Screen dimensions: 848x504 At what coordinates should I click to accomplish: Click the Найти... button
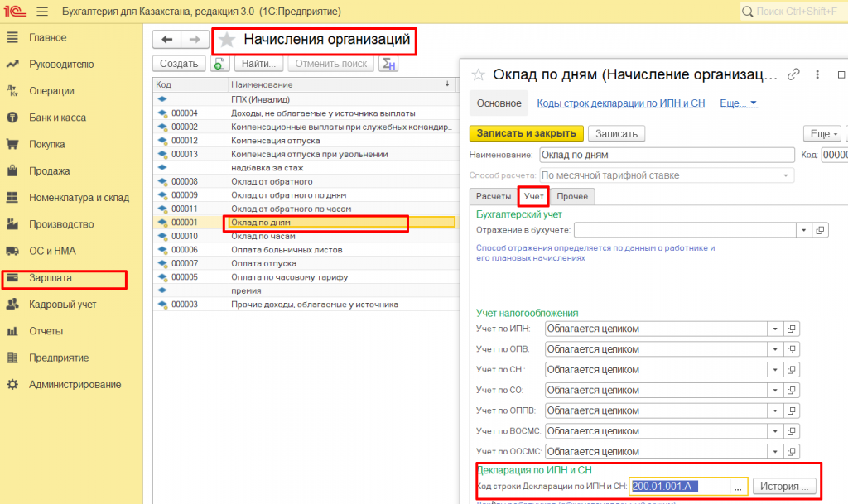pos(258,64)
